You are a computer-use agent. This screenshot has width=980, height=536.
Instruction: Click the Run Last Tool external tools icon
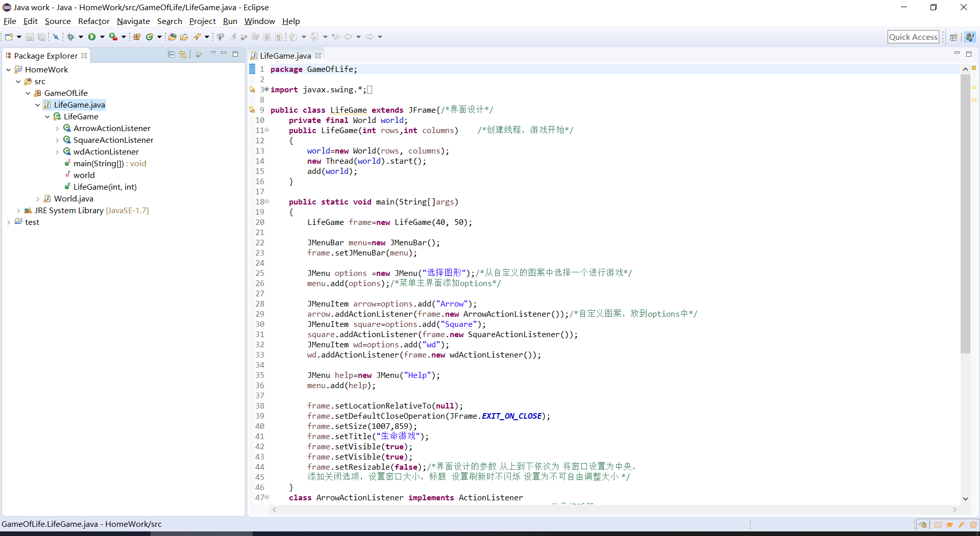pyautogui.click(x=113, y=37)
